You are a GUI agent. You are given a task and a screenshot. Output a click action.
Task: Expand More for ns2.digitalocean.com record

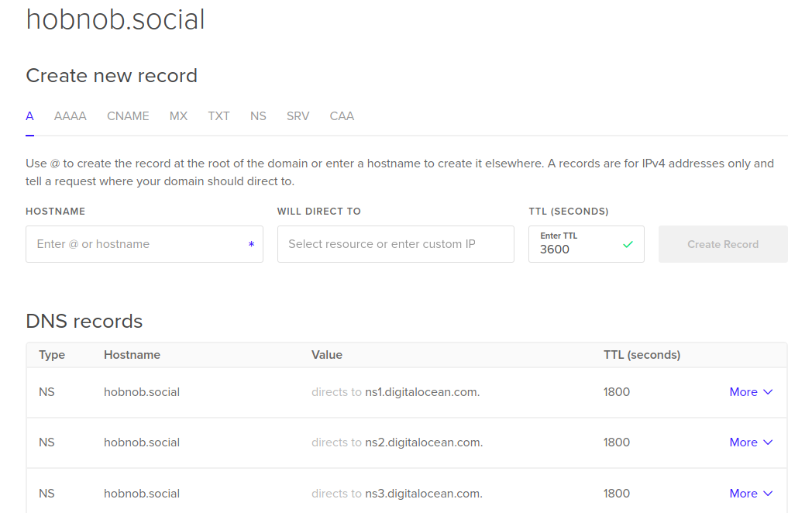pyautogui.click(x=751, y=442)
